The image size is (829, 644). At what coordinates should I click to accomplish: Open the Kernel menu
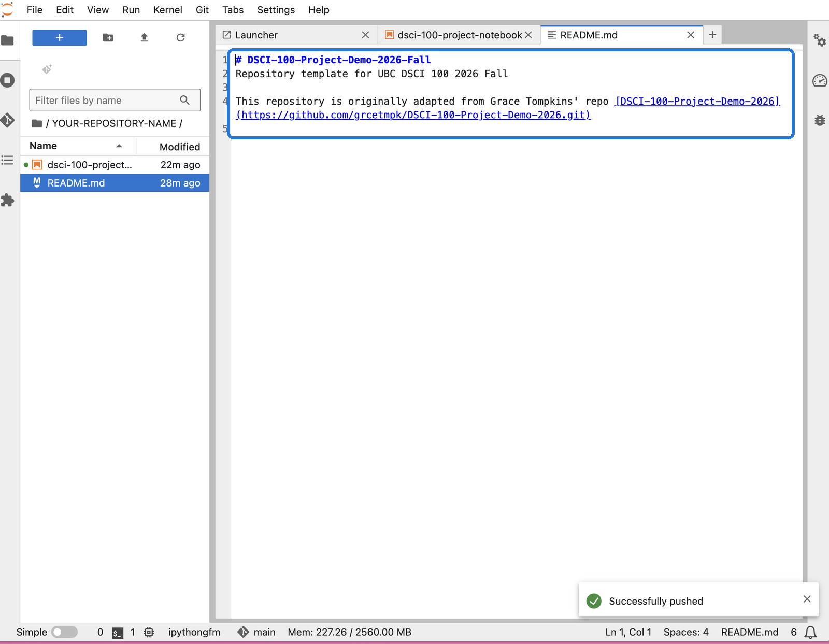tap(168, 10)
